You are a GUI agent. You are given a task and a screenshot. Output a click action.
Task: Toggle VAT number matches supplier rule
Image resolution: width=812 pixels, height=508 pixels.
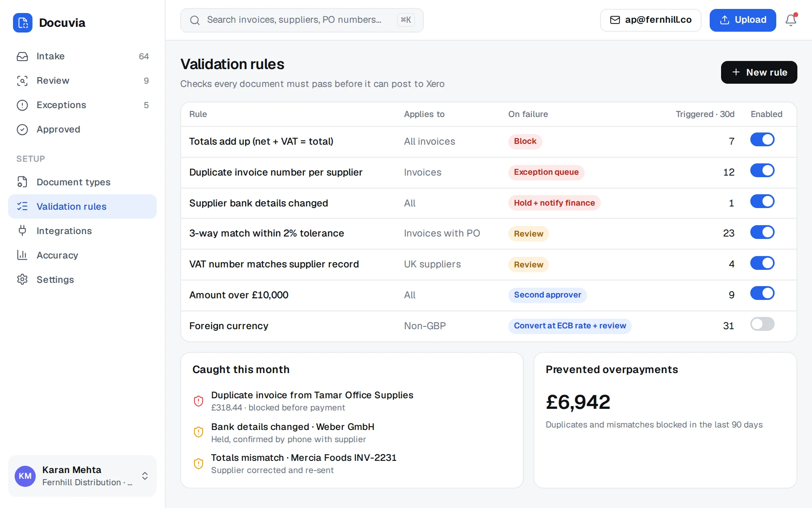(762, 263)
